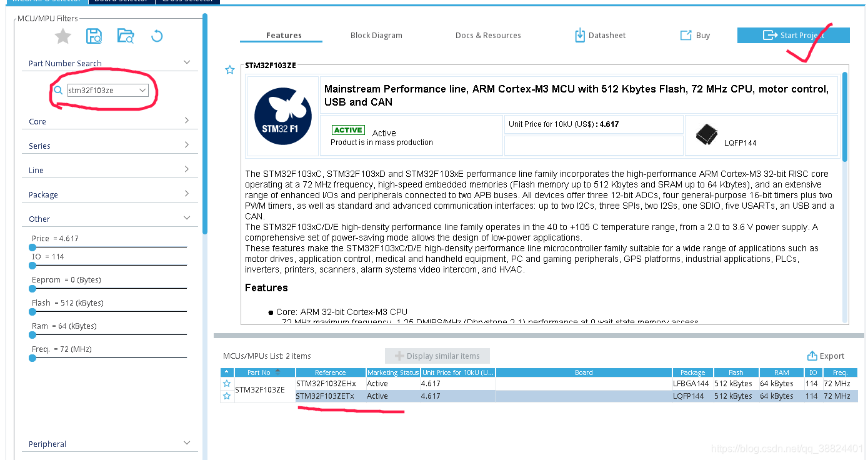Viewport: 868px width, 460px height.
Task: Open the Block Diagram tab
Action: pyautogui.click(x=376, y=36)
